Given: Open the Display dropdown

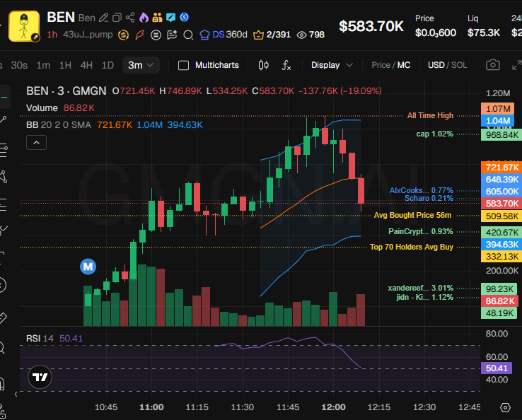Looking at the screenshot, I should pyautogui.click(x=332, y=65).
